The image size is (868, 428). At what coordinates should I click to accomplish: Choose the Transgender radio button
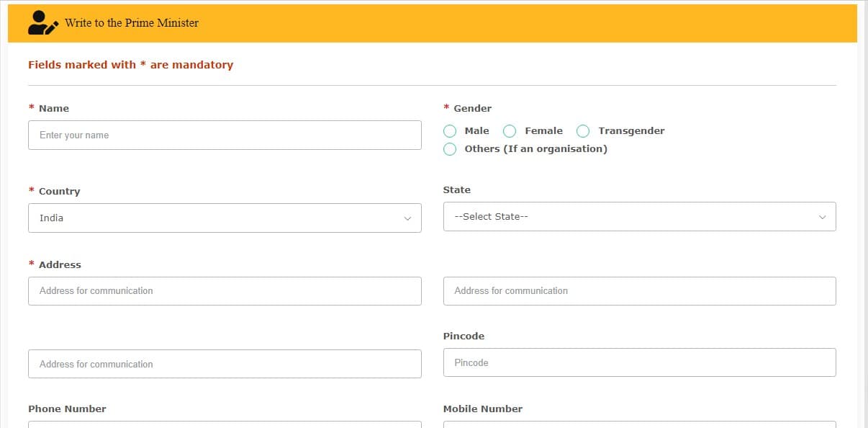(x=583, y=131)
